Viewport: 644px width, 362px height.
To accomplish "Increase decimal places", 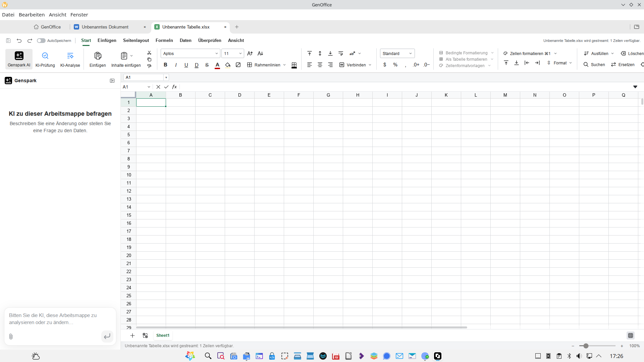I will coord(416,65).
